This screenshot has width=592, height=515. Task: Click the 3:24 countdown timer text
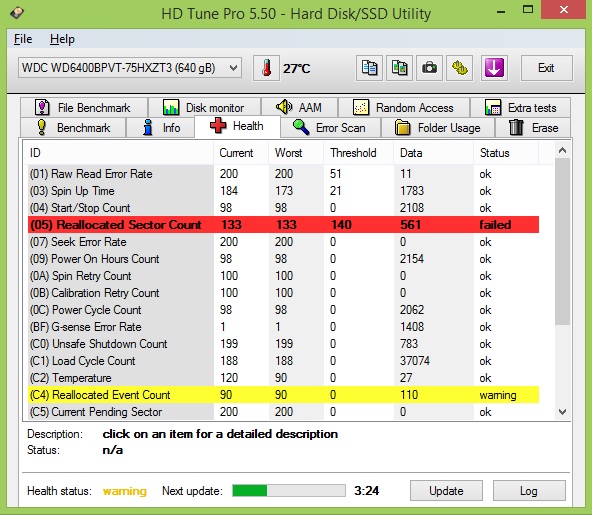[366, 490]
